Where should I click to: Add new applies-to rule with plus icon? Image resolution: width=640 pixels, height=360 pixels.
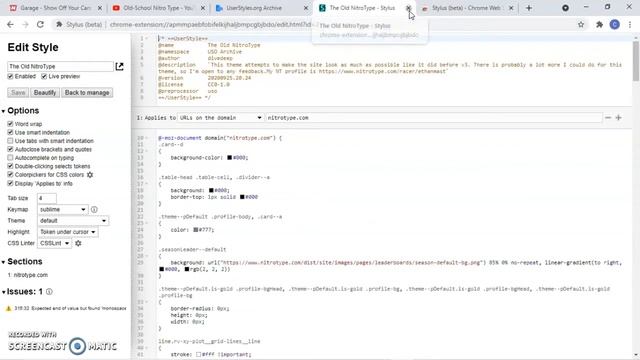[618, 118]
